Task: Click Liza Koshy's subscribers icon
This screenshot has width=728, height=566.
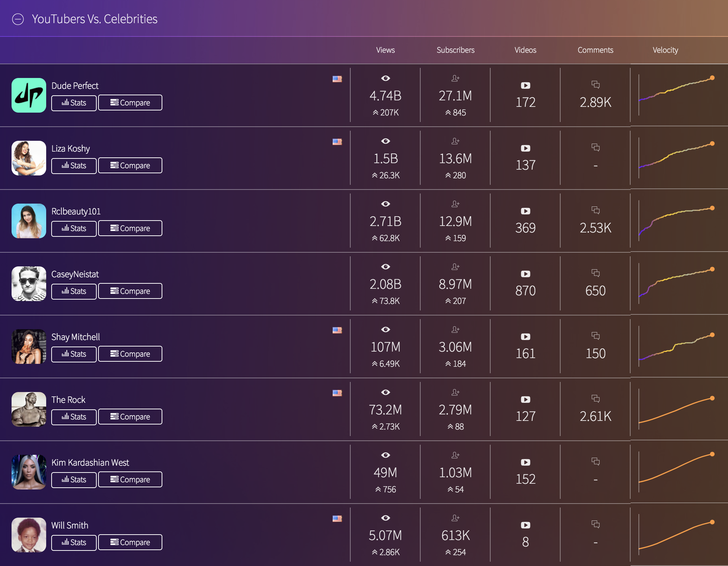Action: coord(455,141)
